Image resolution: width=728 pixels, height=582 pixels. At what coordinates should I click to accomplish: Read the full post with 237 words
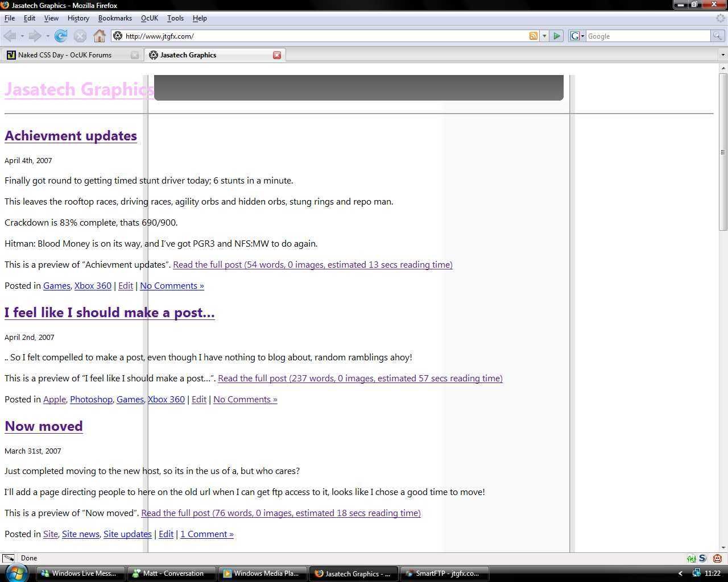tap(360, 378)
